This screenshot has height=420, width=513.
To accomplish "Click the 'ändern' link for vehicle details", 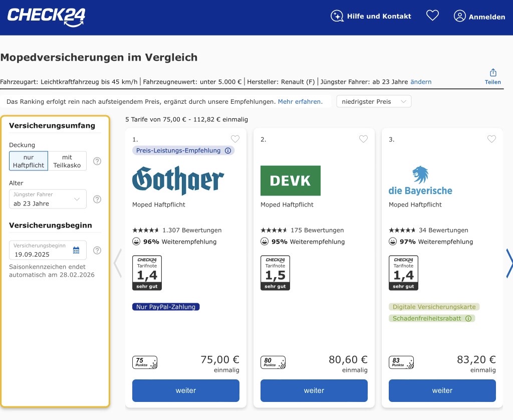I will click(x=421, y=82).
